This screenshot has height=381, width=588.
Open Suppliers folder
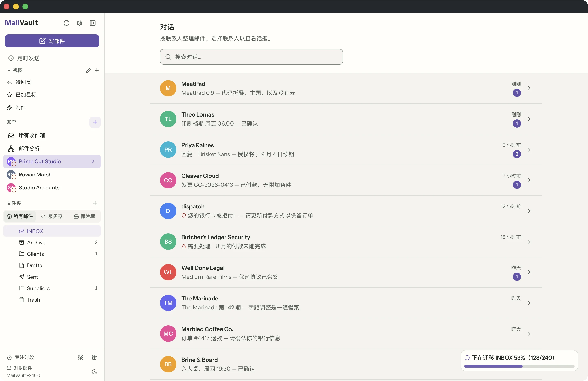point(52,288)
